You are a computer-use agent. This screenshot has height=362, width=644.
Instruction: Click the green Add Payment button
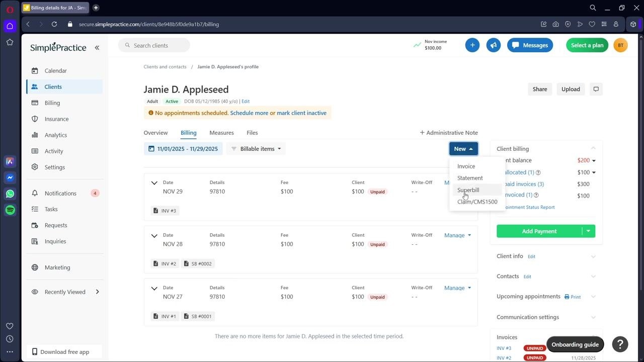click(539, 231)
